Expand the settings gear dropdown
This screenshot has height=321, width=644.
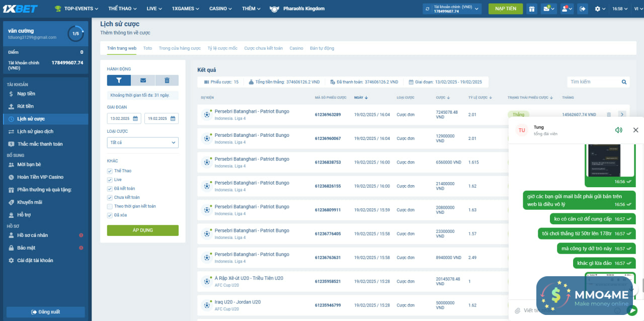[600, 9]
